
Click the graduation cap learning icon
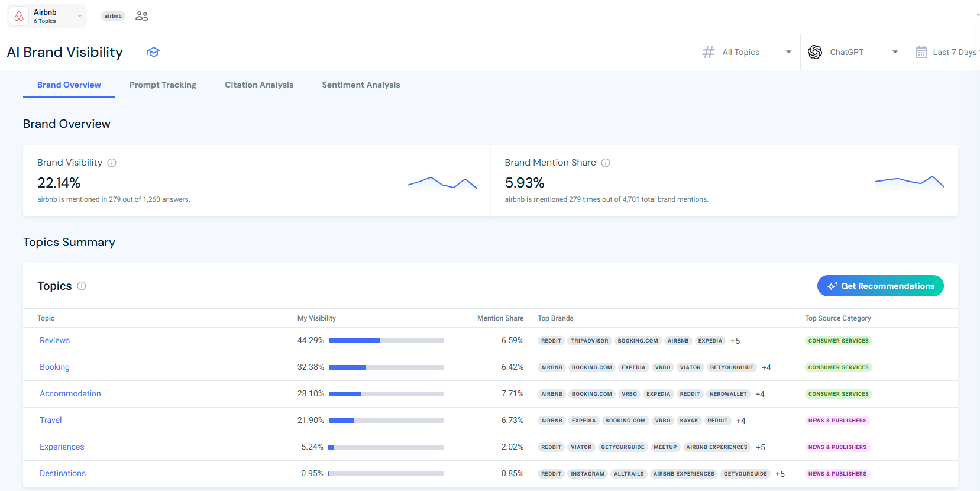153,52
